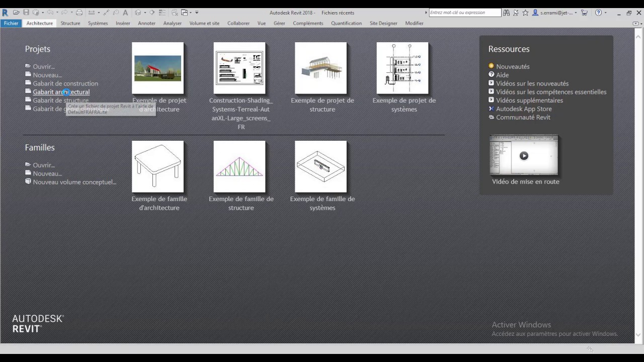644x362 pixels.
Task: Click the Close hidden windows icon
Action: point(174,13)
